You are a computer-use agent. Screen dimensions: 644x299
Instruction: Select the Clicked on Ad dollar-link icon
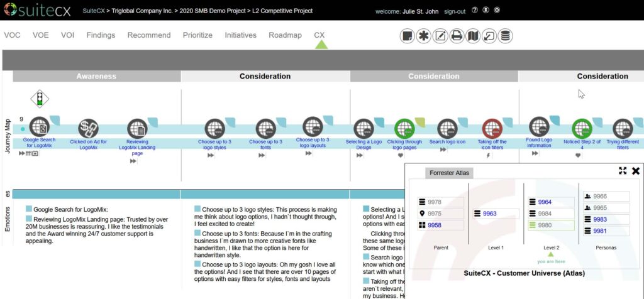click(x=88, y=129)
